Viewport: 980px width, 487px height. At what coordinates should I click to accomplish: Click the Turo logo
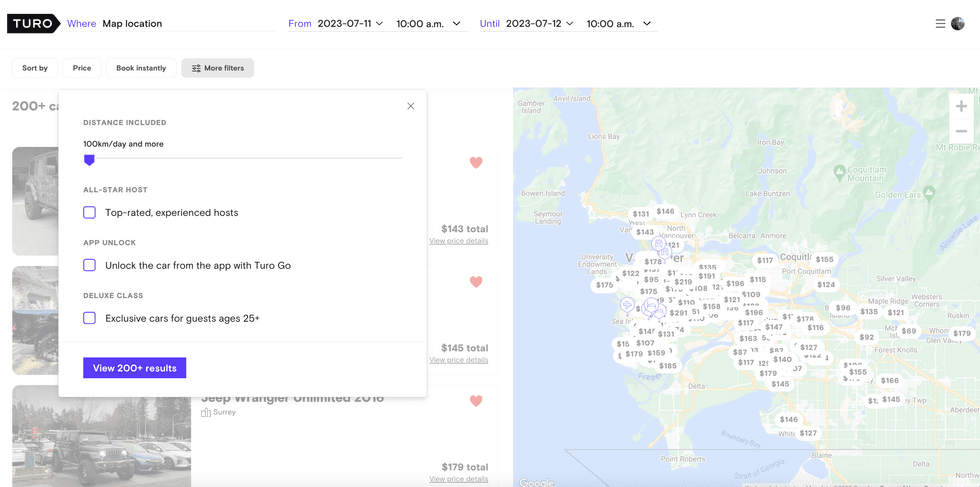(33, 24)
